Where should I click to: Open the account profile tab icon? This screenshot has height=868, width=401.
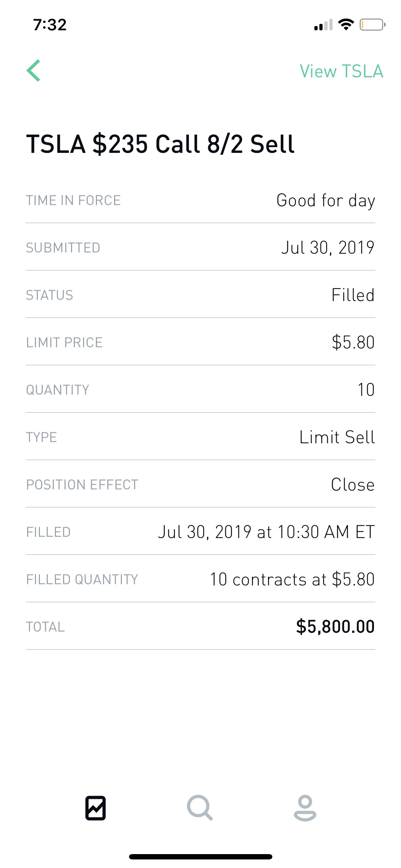305,808
